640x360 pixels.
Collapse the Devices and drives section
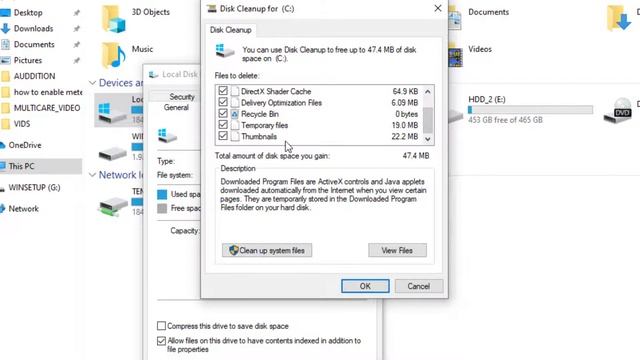click(93, 83)
